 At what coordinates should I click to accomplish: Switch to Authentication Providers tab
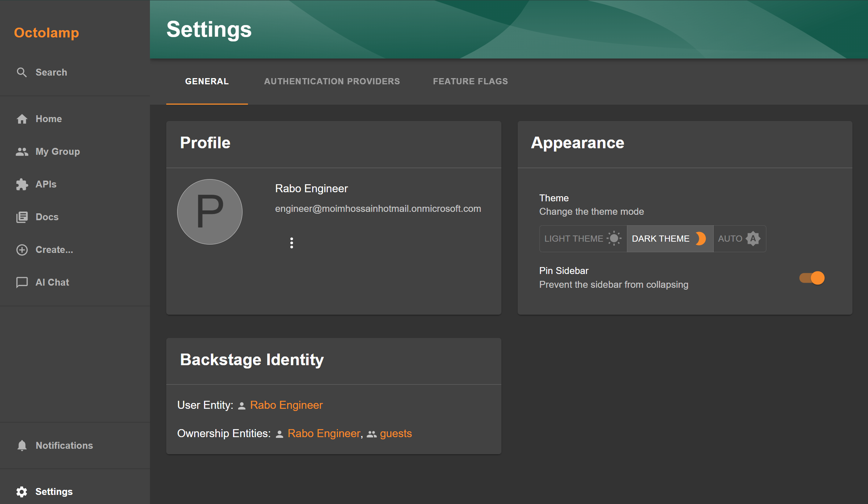coord(332,81)
